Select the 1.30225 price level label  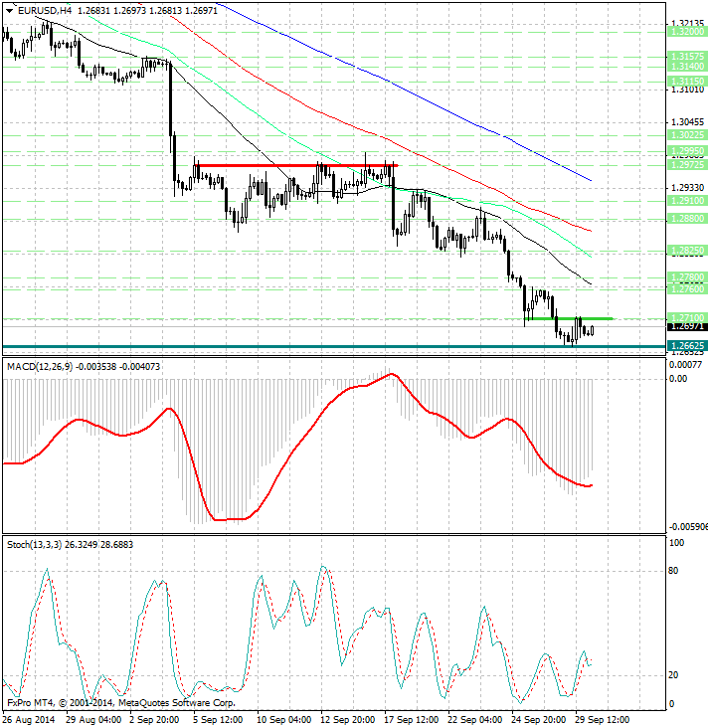(x=687, y=135)
